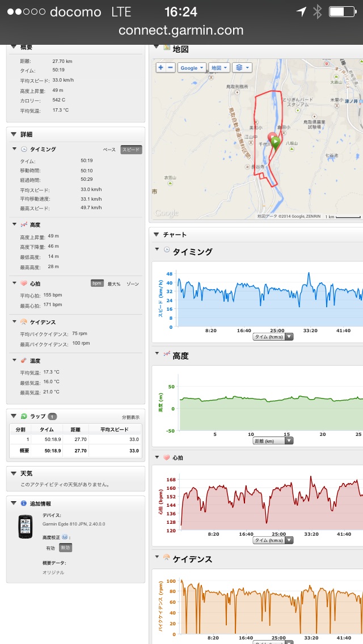
Task: Open タイム axis dropdown under heart rate chart
Action: [x=273, y=540]
